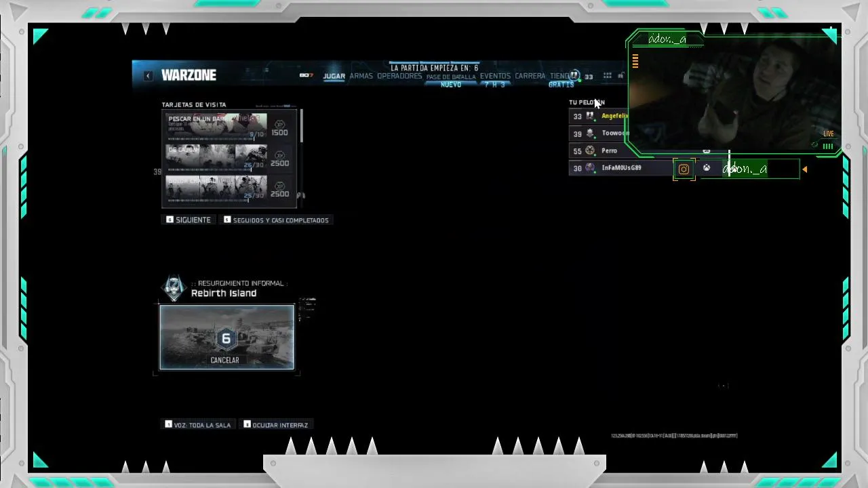Image resolution: width=868 pixels, height=488 pixels.
Task: Click the LIVE indicator on the webcam
Action: click(829, 134)
